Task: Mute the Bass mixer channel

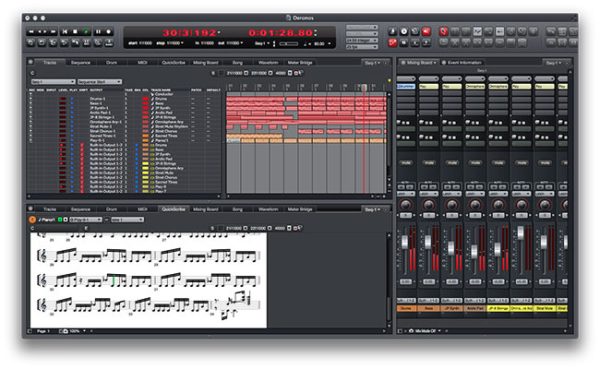Action: [x=429, y=163]
